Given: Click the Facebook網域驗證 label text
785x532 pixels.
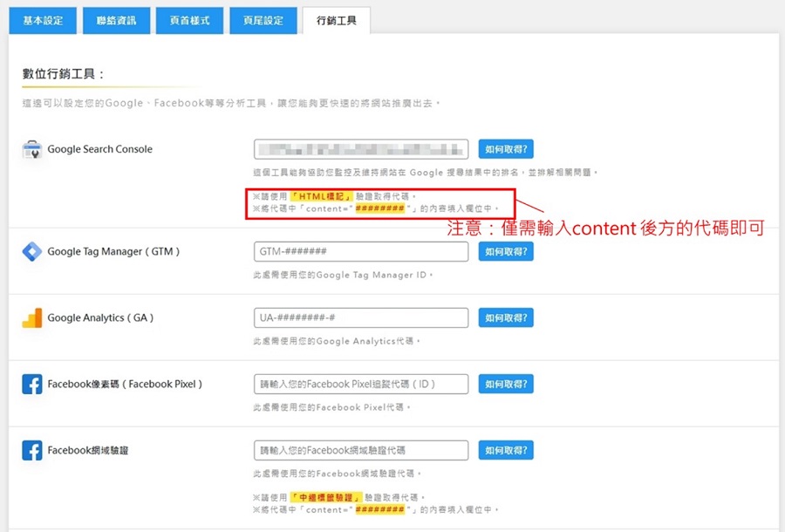Looking at the screenshot, I should click(x=87, y=450).
